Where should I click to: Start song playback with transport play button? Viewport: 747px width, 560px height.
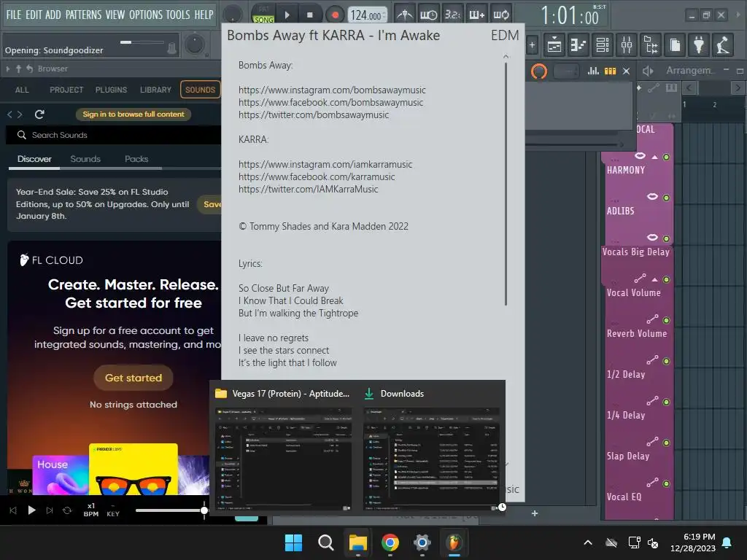287,15
